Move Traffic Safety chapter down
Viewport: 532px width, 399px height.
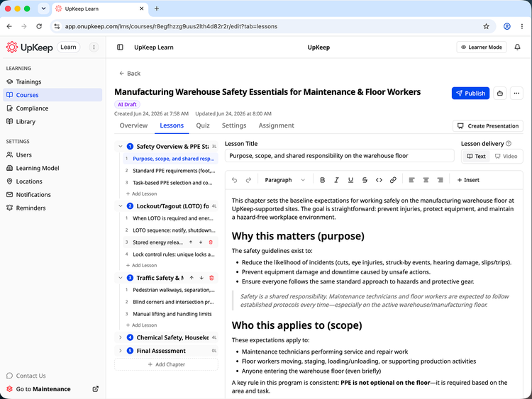click(201, 278)
